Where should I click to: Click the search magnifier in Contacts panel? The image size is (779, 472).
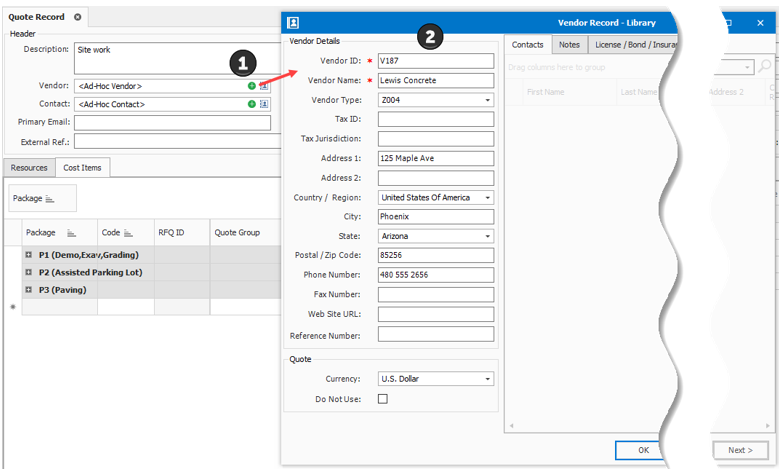click(765, 67)
